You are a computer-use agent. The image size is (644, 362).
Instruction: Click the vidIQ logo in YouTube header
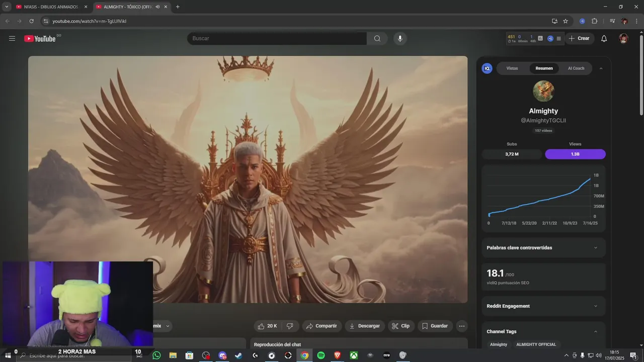[550, 38]
